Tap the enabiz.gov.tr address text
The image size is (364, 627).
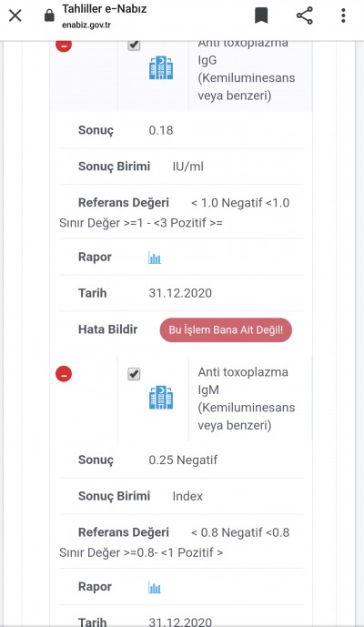[x=86, y=25]
